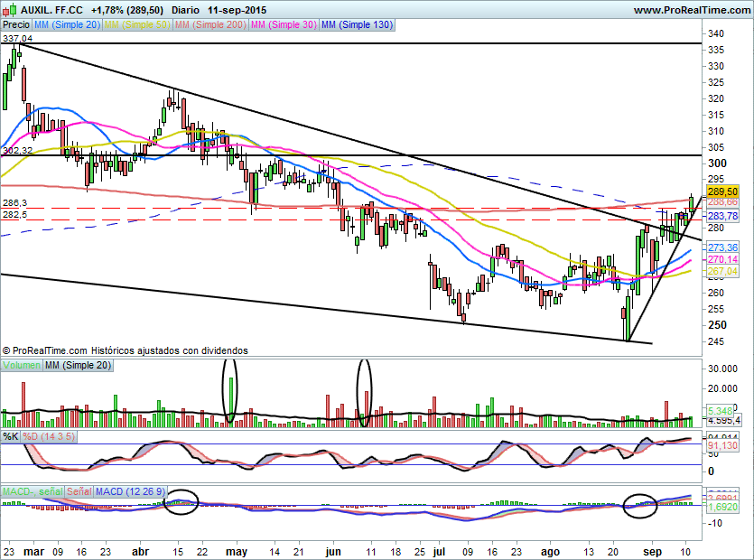Select the %D (14 3 5) stochastic label

point(45,436)
